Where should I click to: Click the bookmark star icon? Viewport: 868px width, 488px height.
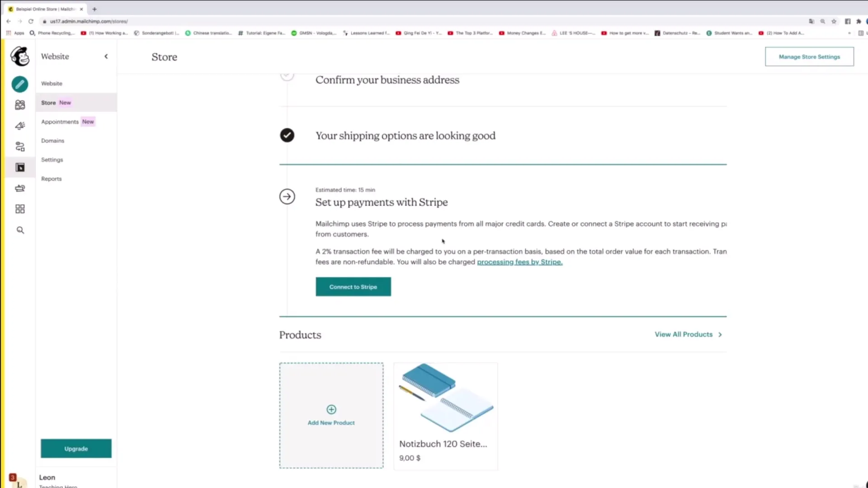[834, 21]
